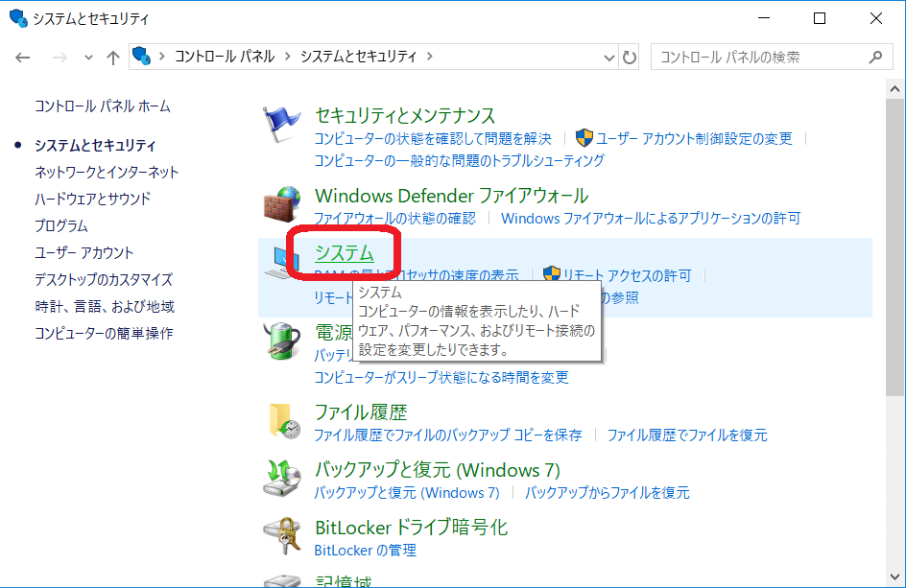Select システムとセキュリティ in the breadcrumb
The image size is (906, 588).
tap(358, 57)
